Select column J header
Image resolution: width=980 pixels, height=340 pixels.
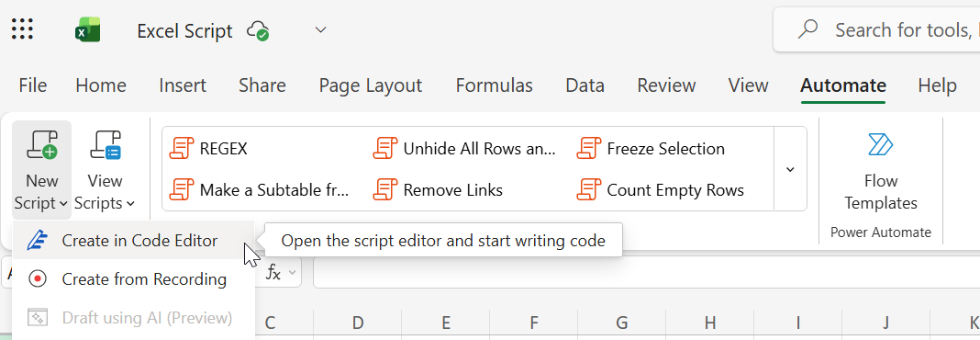[x=886, y=323]
